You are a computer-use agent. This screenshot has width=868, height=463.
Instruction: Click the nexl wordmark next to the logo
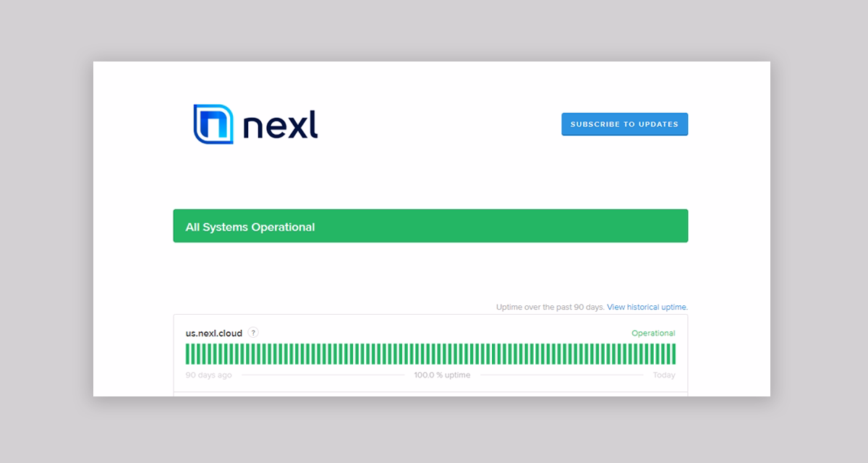pos(278,123)
